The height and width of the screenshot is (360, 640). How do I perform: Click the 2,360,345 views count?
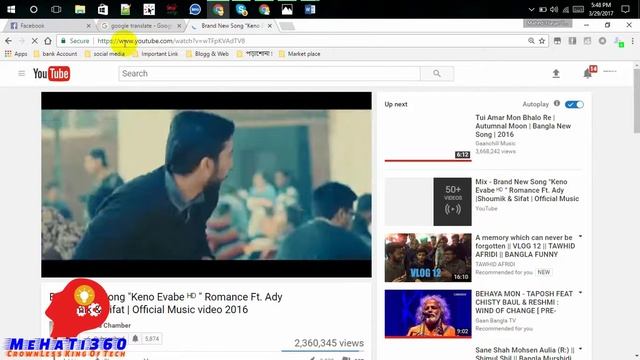[329, 343]
